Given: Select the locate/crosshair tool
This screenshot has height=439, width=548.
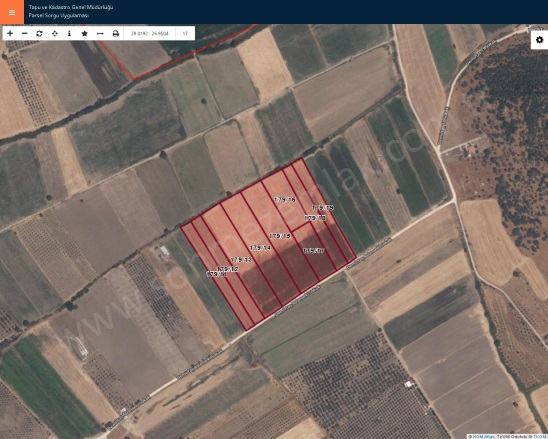Looking at the screenshot, I should [55, 34].
